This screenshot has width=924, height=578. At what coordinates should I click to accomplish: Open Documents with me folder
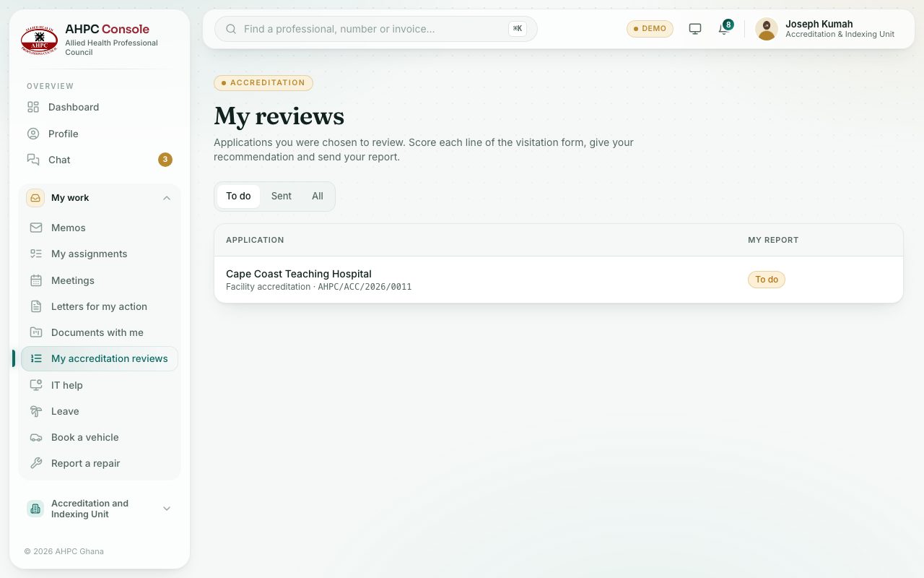pos(100,332)
